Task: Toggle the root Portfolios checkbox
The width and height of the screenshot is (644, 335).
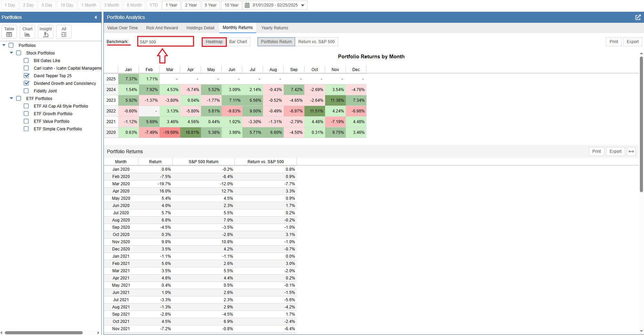Action: click(11, 45)
